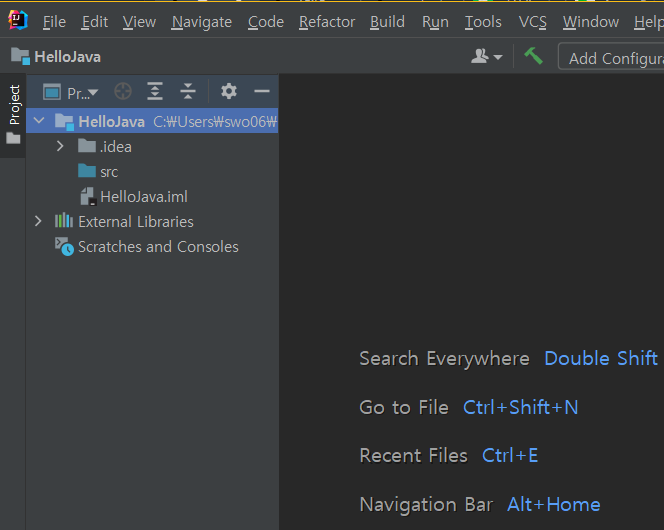Image resolution: width=664 pixels, height=530 pixels.
Task: Build project with the green hammer icon
Action: point(533,56)
